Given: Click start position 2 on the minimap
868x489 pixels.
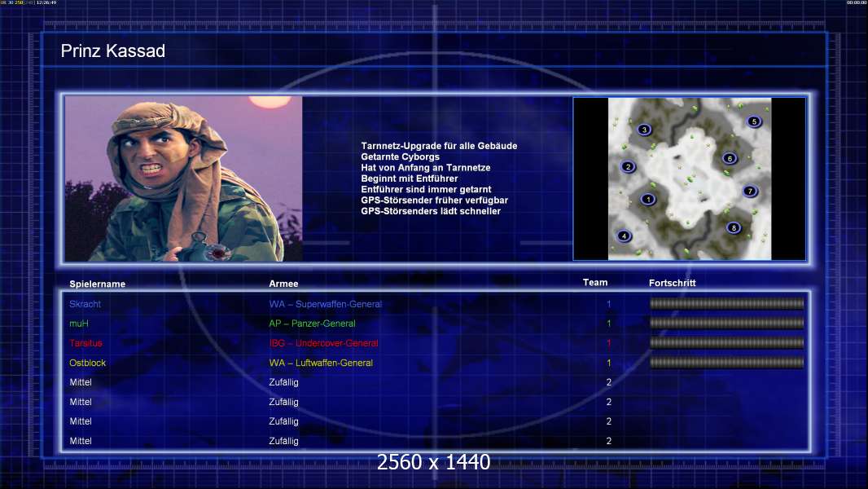Looking at the screenshot, I should coord(628,167).
